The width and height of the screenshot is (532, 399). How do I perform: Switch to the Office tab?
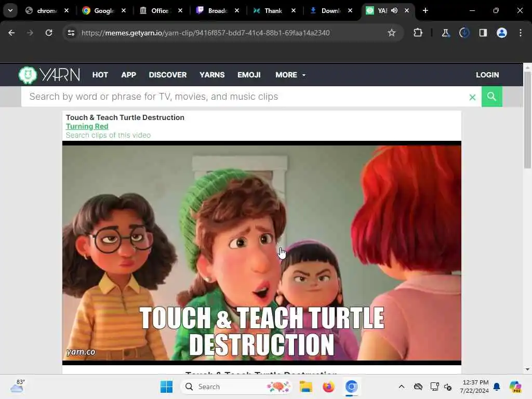coord(160,11)
